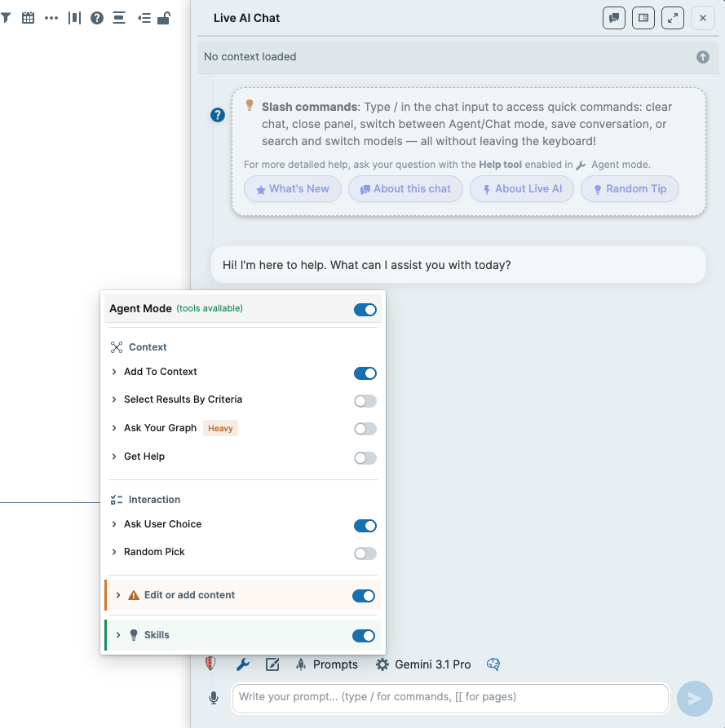Click the Get Help label
Image resolution: width=725 pixels, height=728 pixels.
point(144,457)
